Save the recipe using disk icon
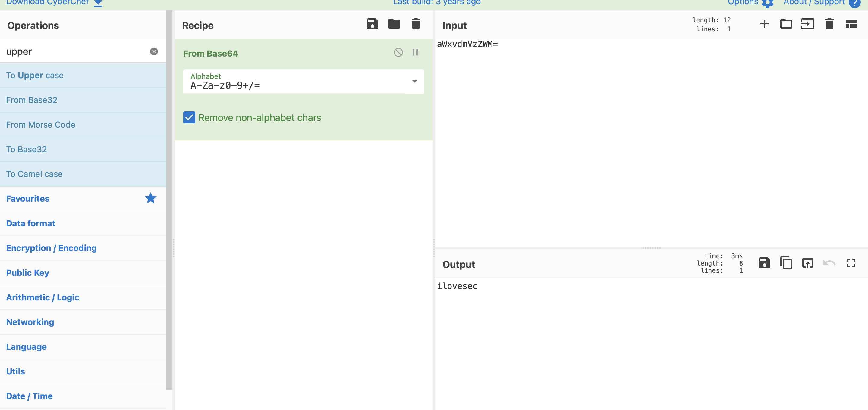 372,24
